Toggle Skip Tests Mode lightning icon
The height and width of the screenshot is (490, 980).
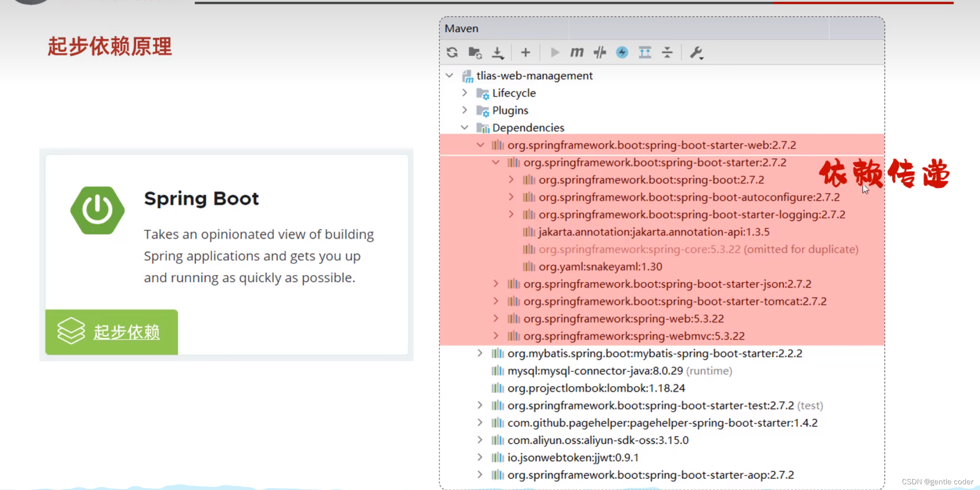622,53
